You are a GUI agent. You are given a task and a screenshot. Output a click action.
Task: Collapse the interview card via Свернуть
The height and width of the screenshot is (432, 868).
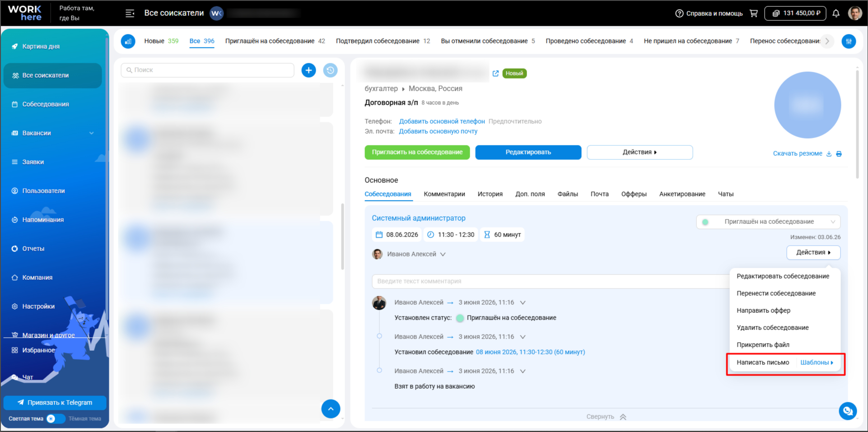[x=606, y=417]
